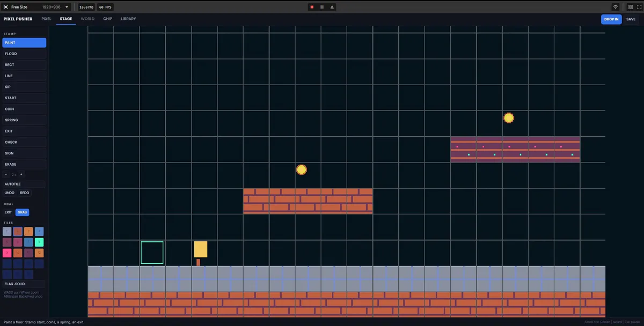Pick tile swatch 1 (gray)
Viewport: 644px width, 326px height.
tap(7, 232)
